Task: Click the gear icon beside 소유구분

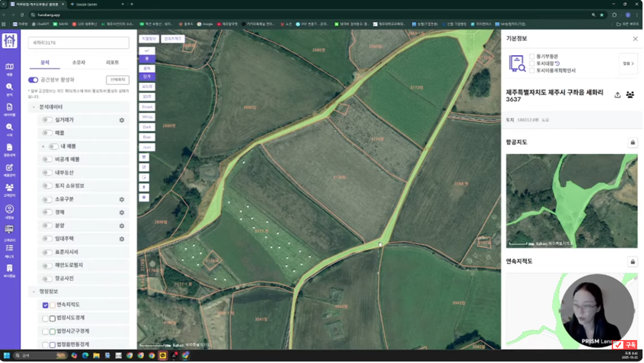Action: tap(122, 200)
